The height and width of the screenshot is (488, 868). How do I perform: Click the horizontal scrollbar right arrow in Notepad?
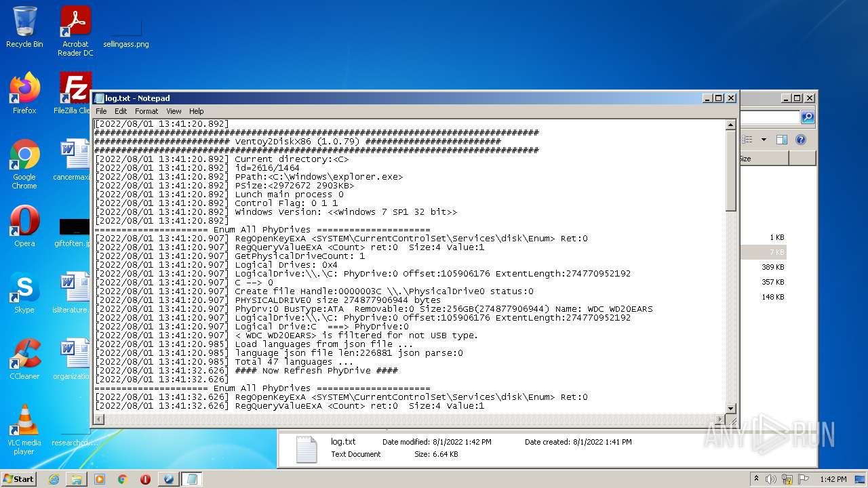click(x=719, y=420)
